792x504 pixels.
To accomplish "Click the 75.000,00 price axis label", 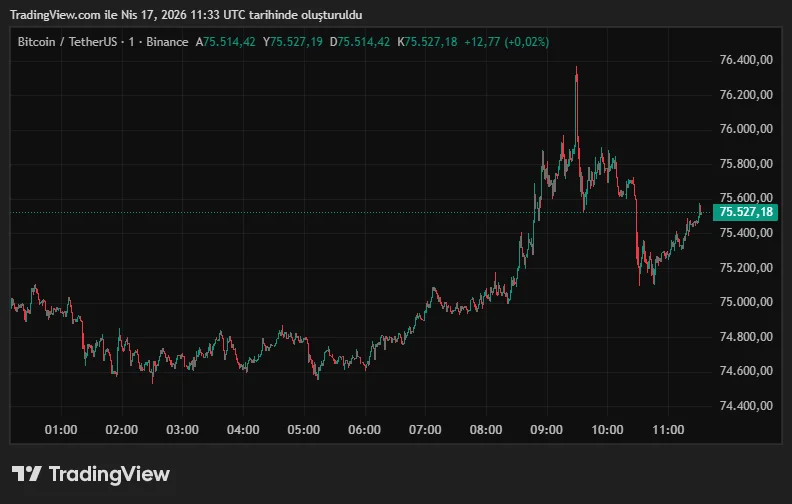I will (746, 302).
